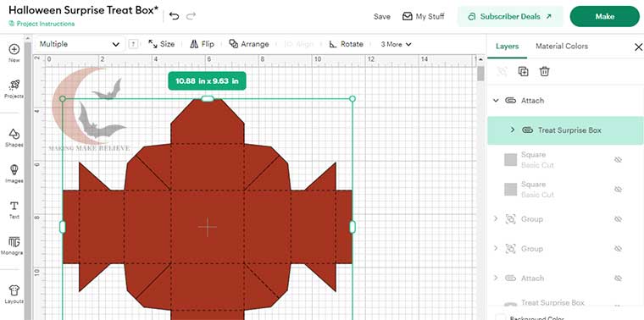Image resolution: width=644 pixels, height=320 pixels.
Task: Close the Layers panel with X
Action: [638, 47]
